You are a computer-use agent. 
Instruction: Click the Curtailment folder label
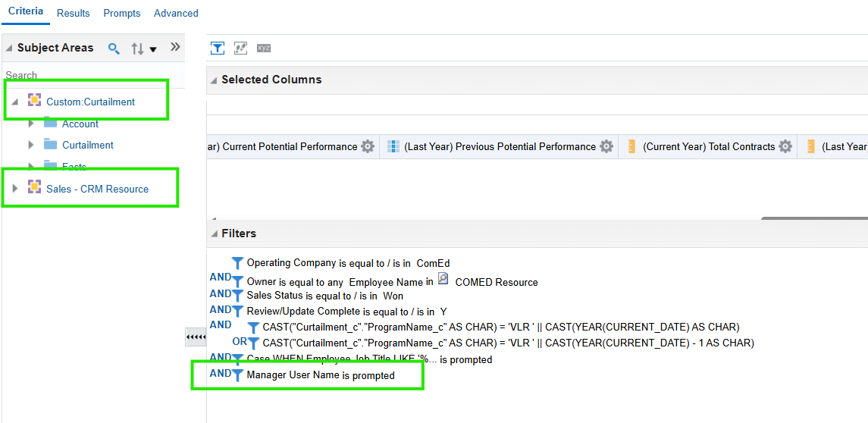click(x=88, y=145)
